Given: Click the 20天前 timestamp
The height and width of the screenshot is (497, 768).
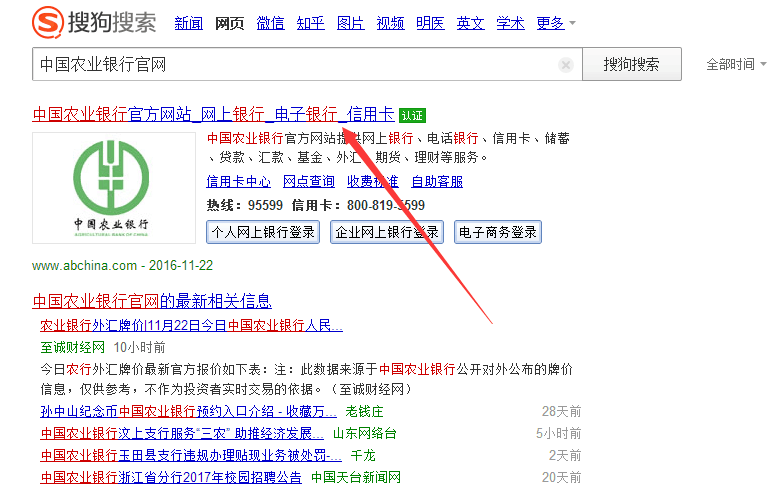Looking at the screenshot, I should (x=561, y=477).
